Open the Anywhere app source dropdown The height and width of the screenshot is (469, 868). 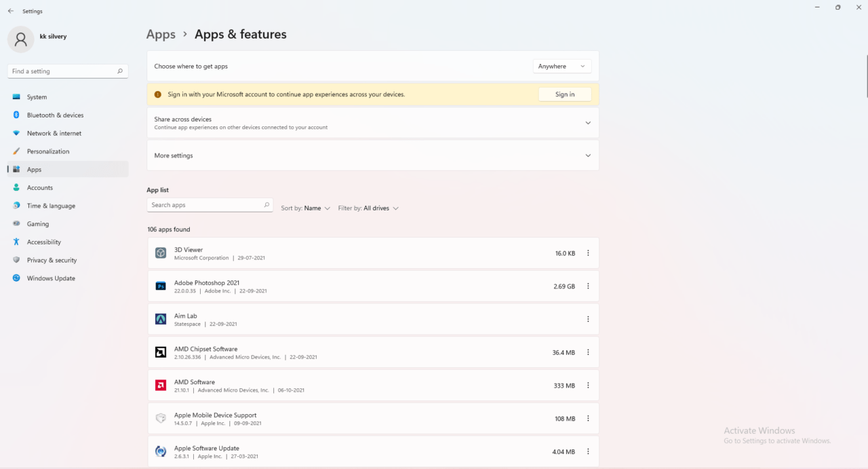[x=562, y=67]
